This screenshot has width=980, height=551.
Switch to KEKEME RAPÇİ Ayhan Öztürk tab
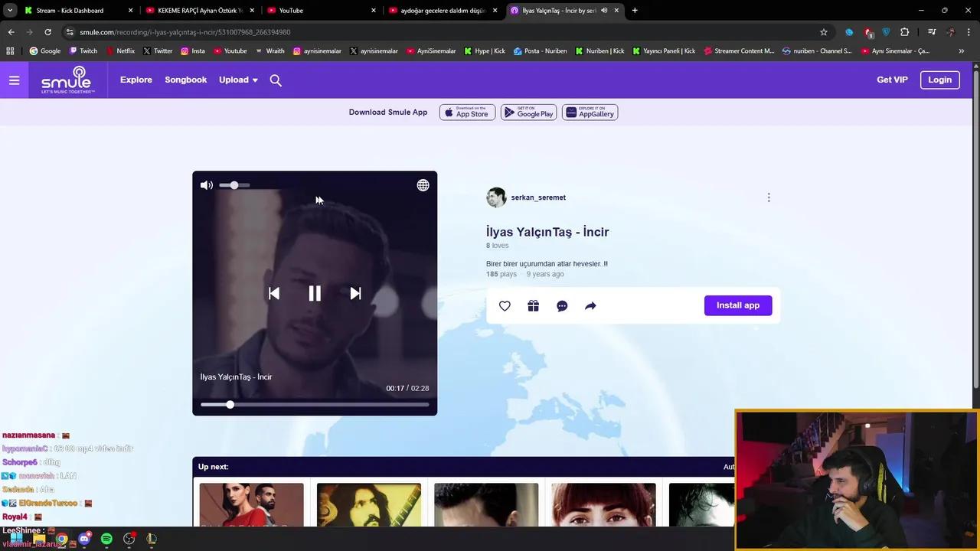point(201,11)
